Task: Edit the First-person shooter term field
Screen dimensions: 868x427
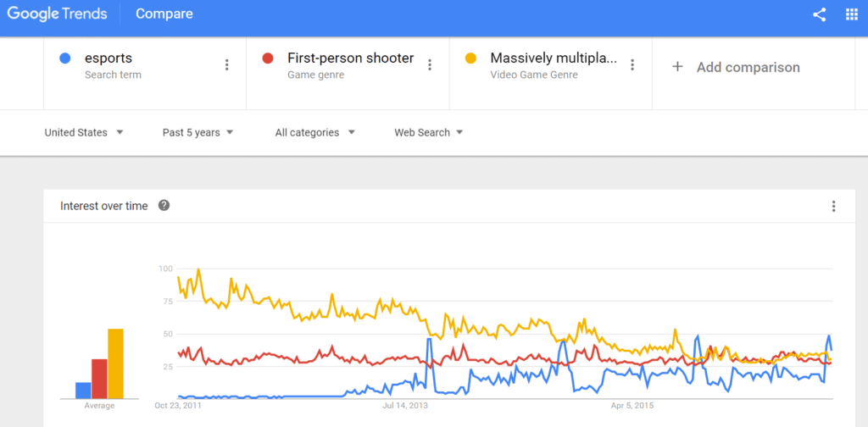Action: point(350,58)
